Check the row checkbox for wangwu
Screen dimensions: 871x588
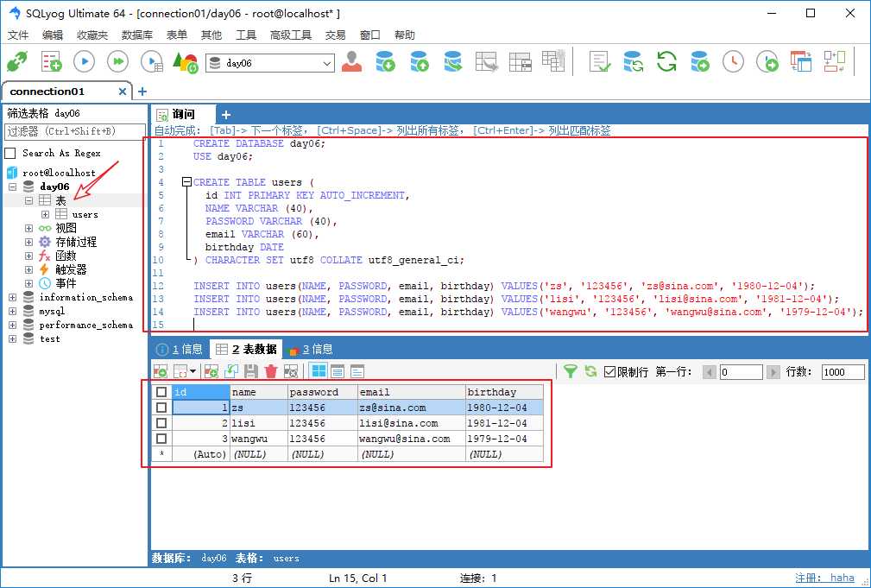[x=161, y=439]
